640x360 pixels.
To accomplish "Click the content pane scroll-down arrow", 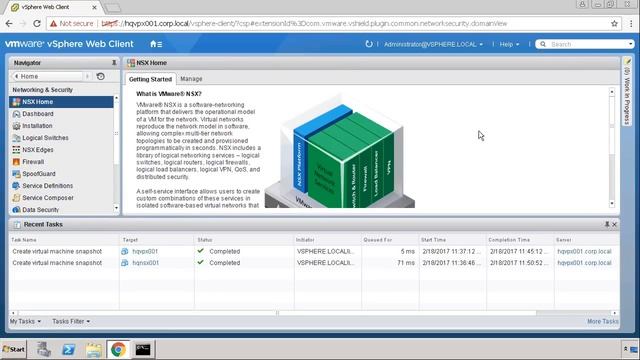I will point(611,203).
